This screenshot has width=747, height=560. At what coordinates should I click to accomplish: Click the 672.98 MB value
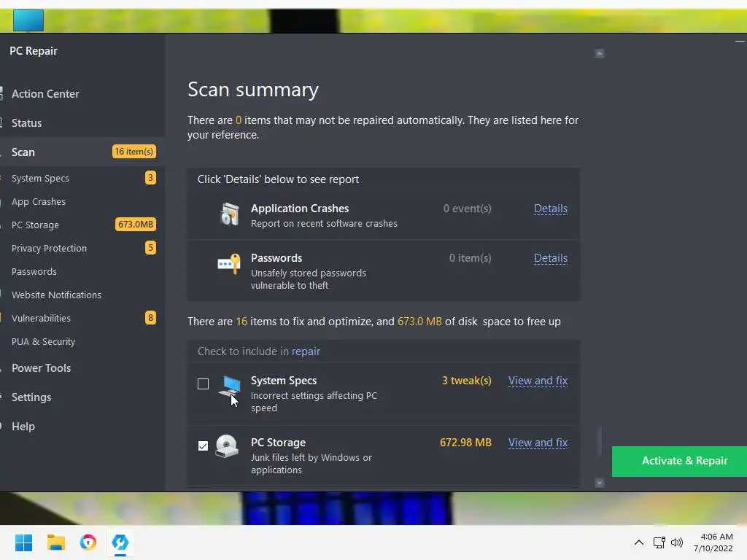point(465,443)
